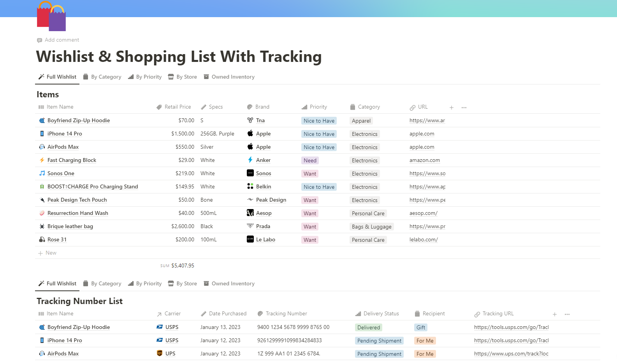Click the Add comment speech bubble
This screenshot has height=364, width=617.
tap(39, 40)
